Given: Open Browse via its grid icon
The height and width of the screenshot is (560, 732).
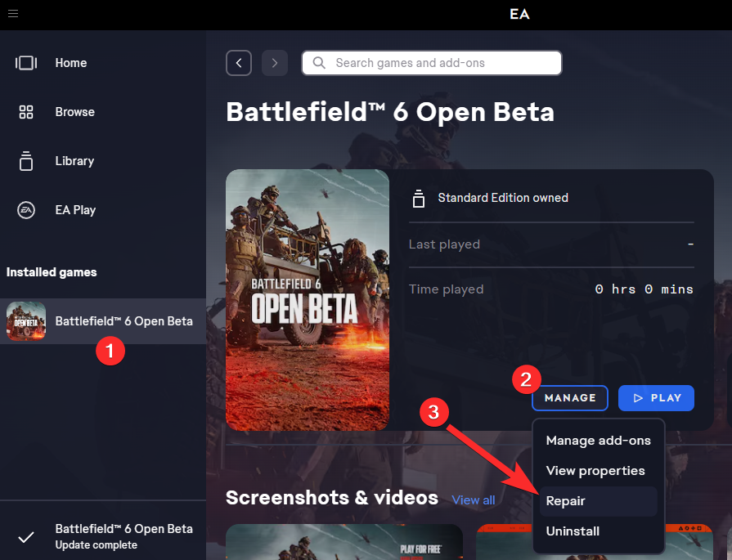Looking at the screenshot, I should coord(26,112).
